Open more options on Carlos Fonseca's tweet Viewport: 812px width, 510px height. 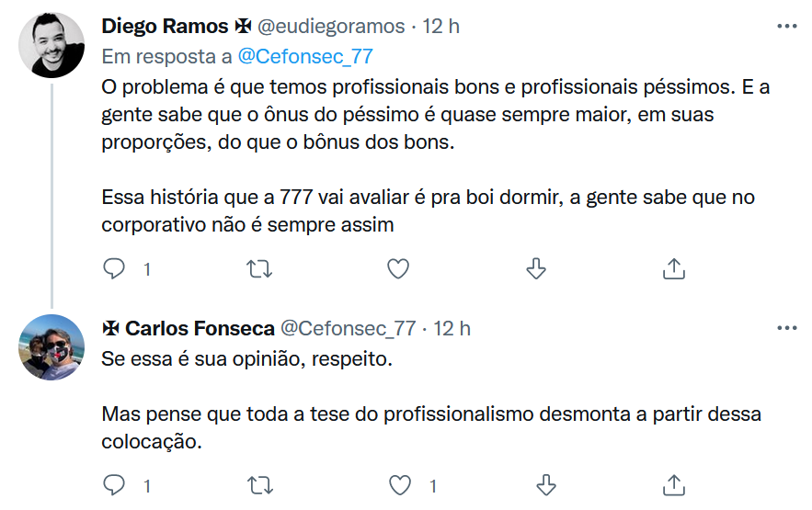point(787,328)
